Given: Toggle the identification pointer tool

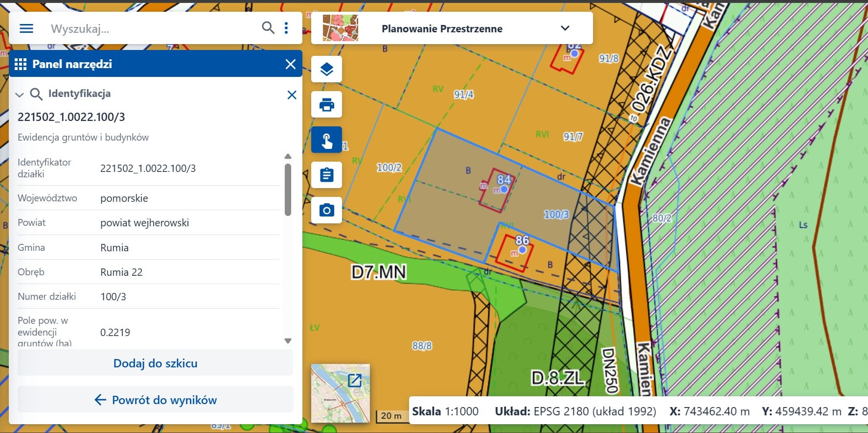Looking at the screenshot, I should (x=326, y=140).
